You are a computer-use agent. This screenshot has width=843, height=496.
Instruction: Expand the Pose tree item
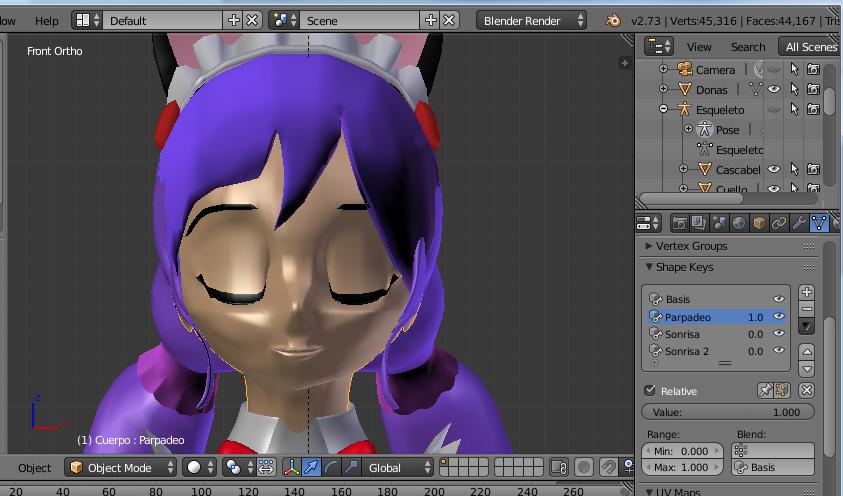(x=688, y=129)
